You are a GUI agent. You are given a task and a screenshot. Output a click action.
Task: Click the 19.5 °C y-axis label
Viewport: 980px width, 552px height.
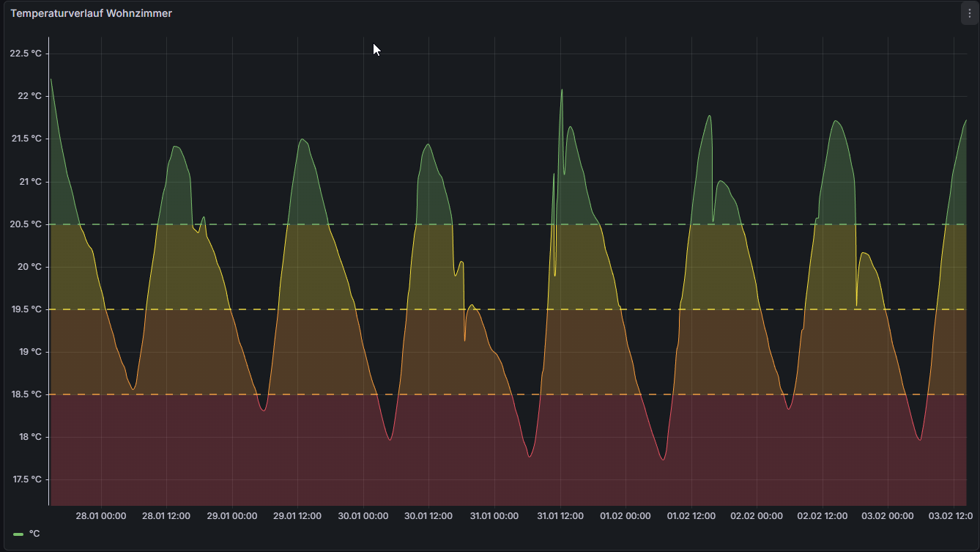[29, 309]
